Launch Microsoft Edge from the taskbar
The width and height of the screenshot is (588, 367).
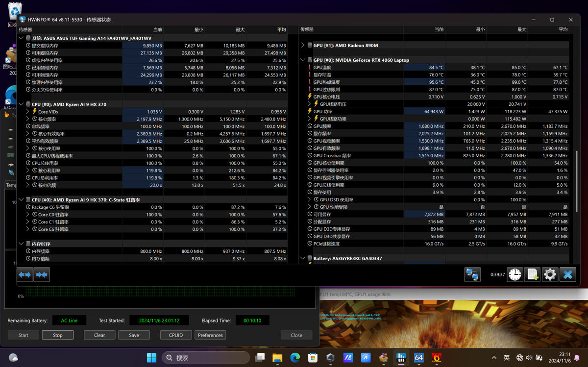point(295,358)
